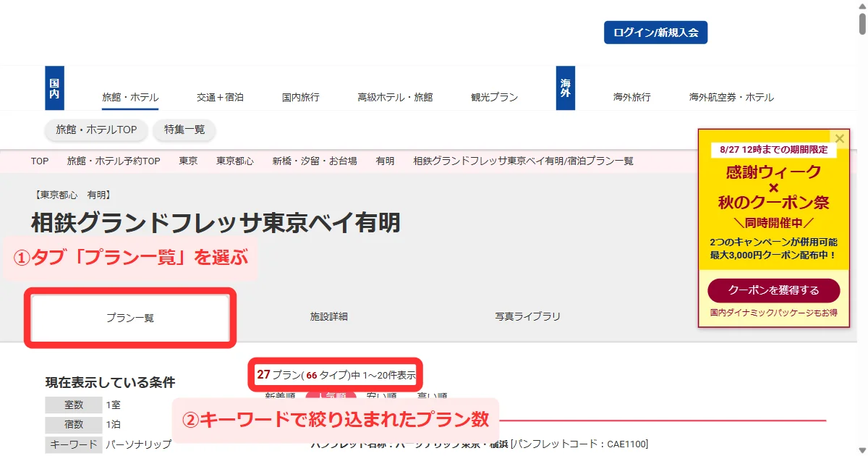This screenshot has height=456, width=868.
Task: Click the hotel name 相鉄グランドフレッサ東京ベイ有明
Action: click(216, 223)
